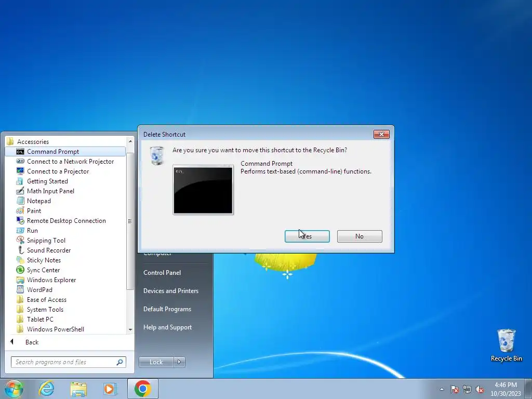
Task: Click the Windows Explorer icon in list
Action: (20, 280)
